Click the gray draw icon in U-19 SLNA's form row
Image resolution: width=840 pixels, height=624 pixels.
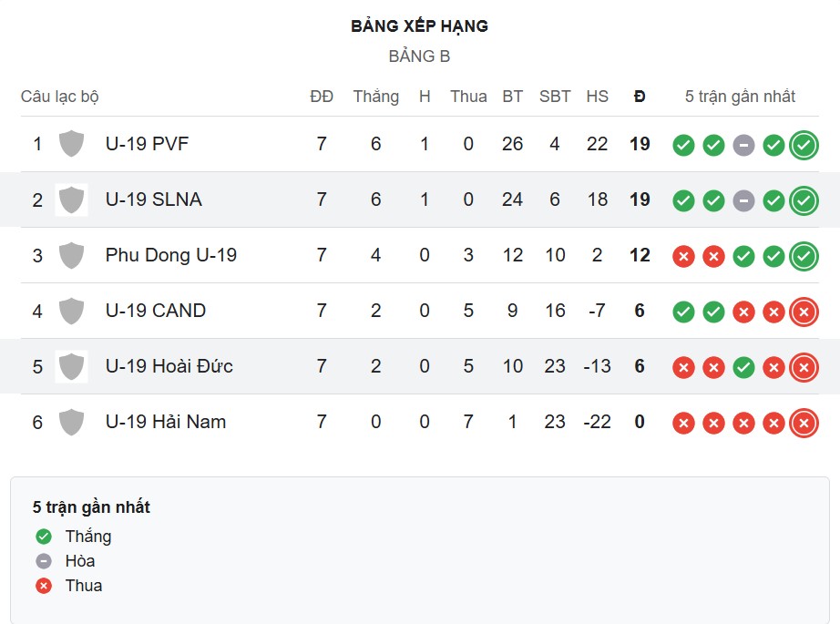coord(743,199)
